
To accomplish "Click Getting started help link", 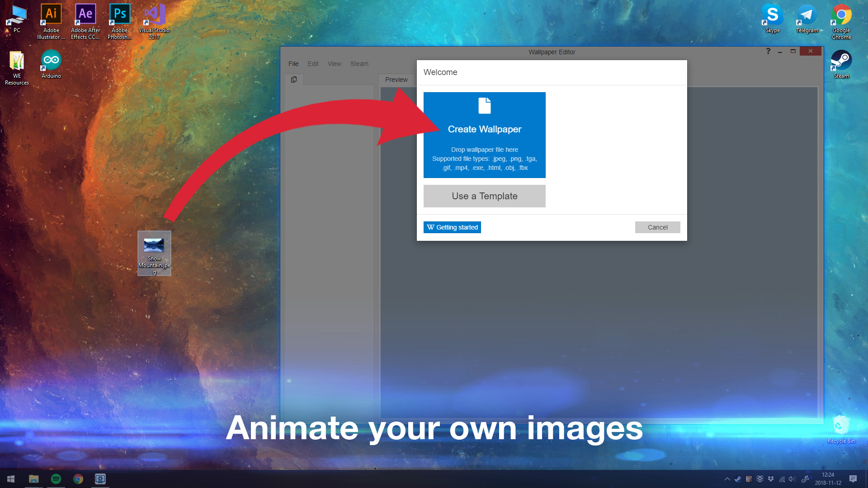I will pos(453,227).
